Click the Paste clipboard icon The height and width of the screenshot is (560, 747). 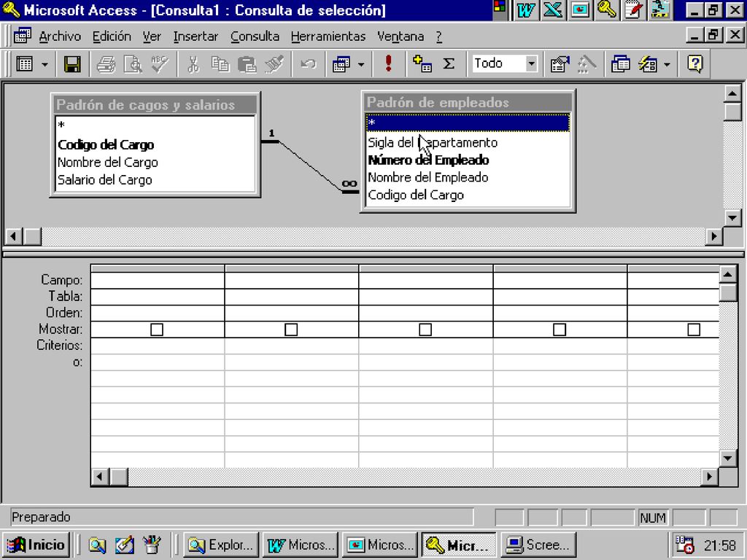pyautogui.click(x=247, y=64)
